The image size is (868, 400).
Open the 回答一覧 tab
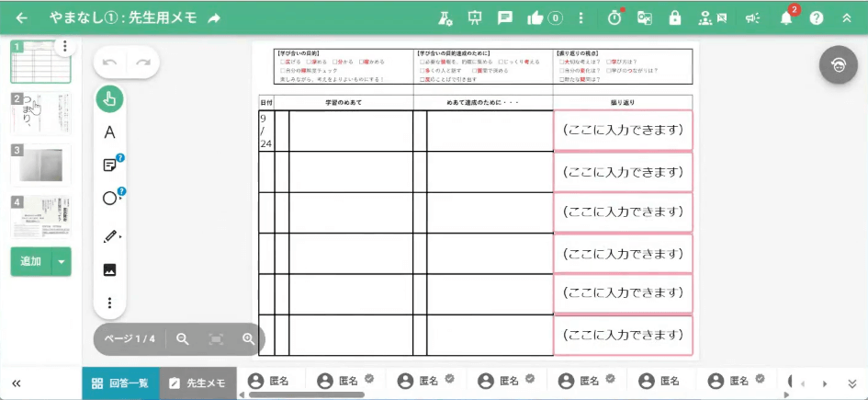[x=120, y=383]
